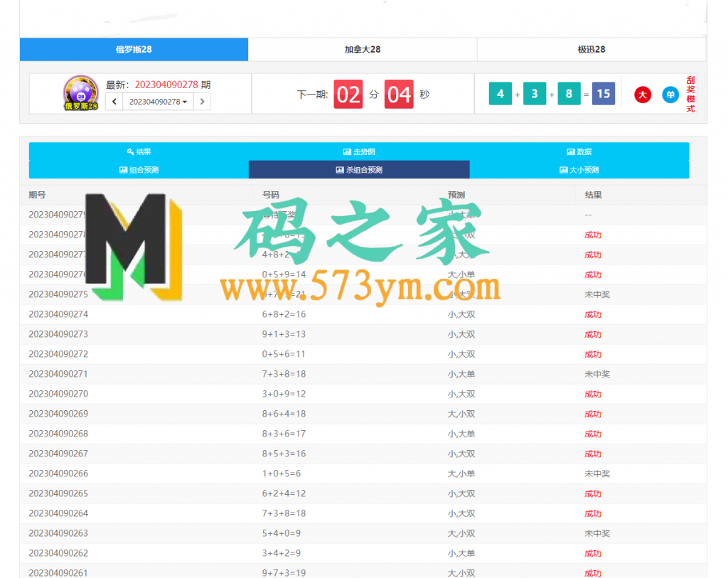
Task: Click the sum result box 15
Action: click(604, 94)
